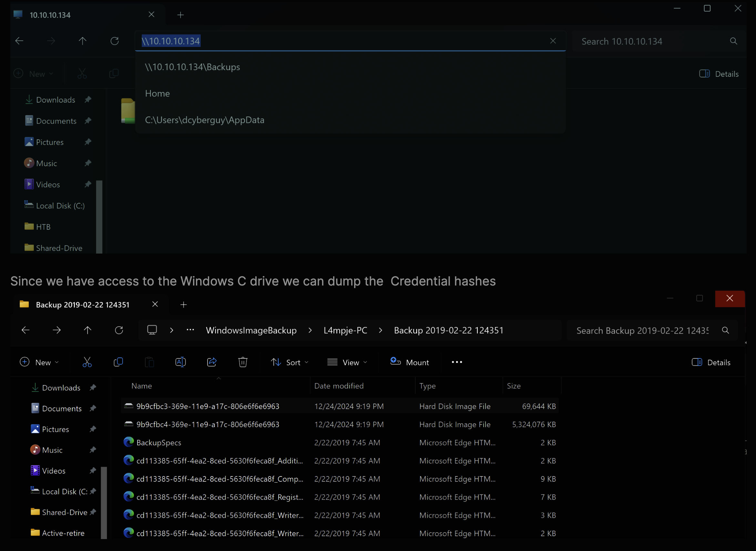Viewport: 756px width, 551px height.
Task: Refresh the 10.10.10.134 window
Action: click(115, 41)
